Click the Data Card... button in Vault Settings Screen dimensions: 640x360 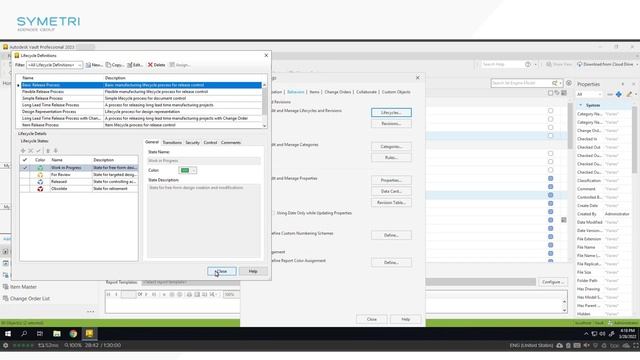click(x=391, y=191)
